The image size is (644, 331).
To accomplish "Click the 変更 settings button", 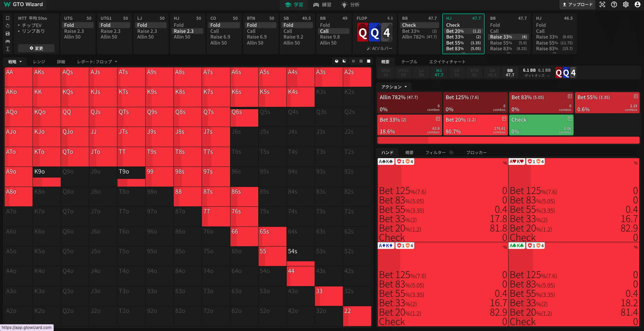I will (36, 48).
